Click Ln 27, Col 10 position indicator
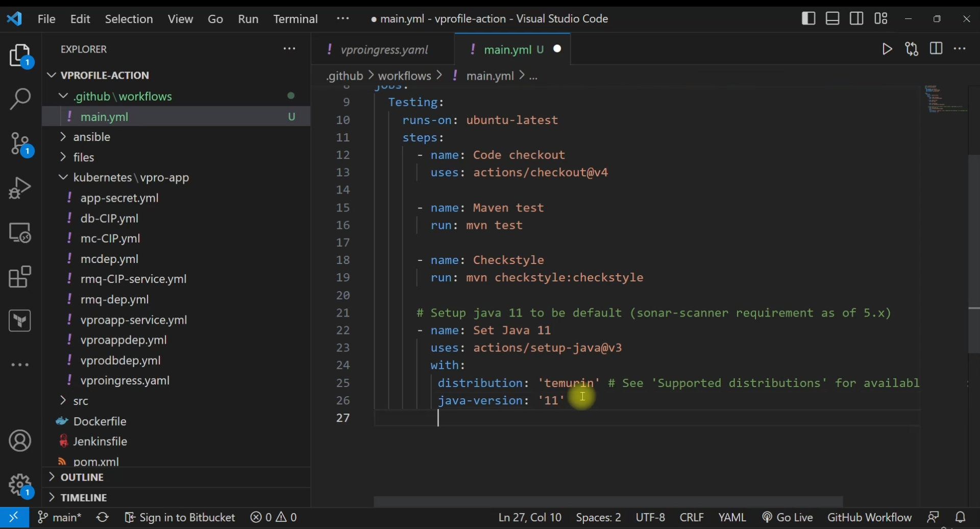980x529 pixels. (x=530, y=518)
